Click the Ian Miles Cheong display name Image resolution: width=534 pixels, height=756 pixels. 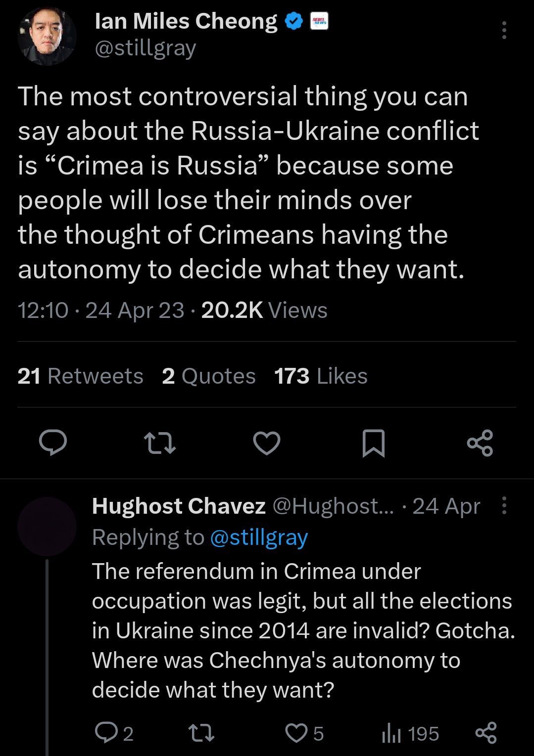point(186,21)
